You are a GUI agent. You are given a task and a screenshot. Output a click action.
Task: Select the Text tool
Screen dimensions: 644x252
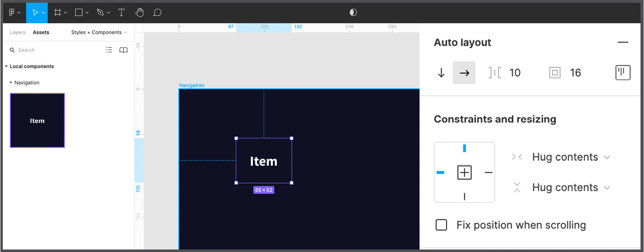point(121,12)
